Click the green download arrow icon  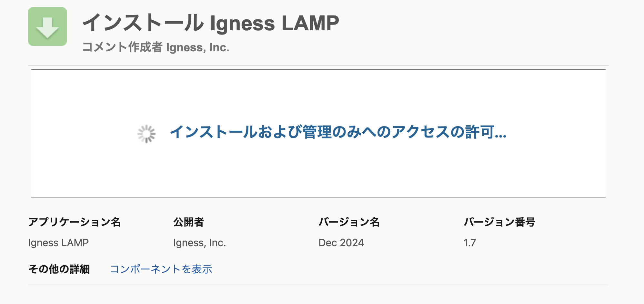coord(47,26)
